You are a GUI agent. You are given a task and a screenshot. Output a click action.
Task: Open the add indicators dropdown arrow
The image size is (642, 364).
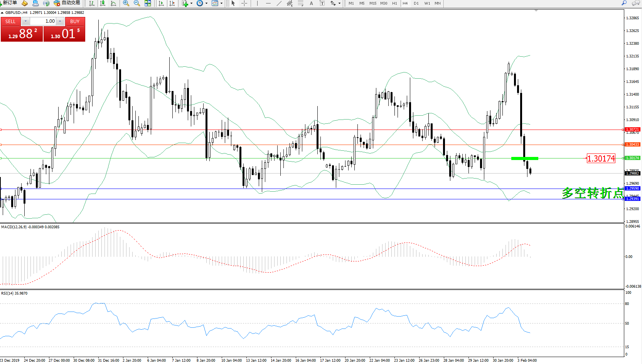tap(191, 3)
